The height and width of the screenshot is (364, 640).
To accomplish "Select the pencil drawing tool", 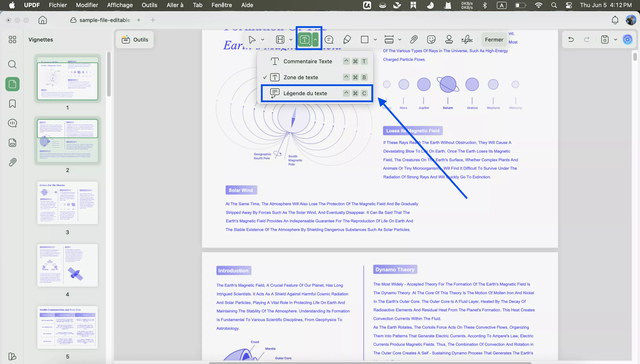I will [347, 40].
